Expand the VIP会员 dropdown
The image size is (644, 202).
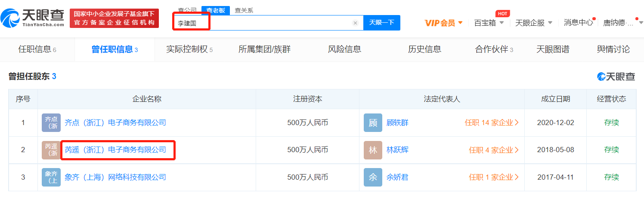pyautogui.click(x=443, y=23)
